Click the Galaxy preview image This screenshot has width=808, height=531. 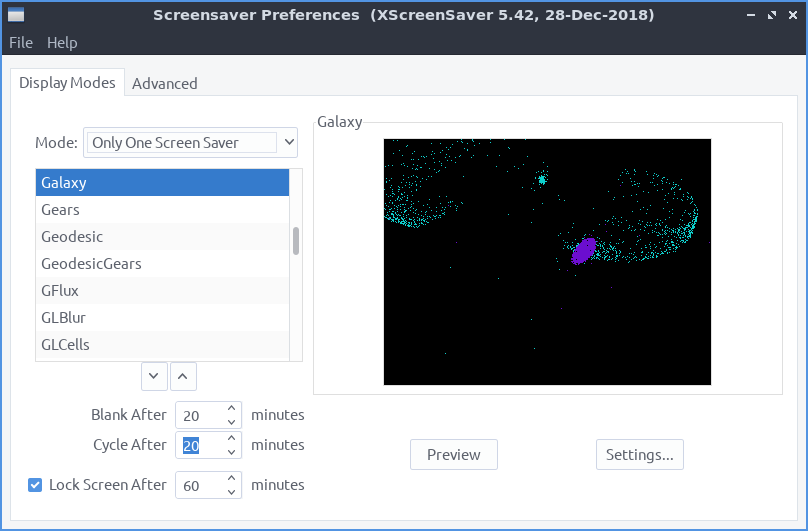pyautogui.click(x=547, y=262)
